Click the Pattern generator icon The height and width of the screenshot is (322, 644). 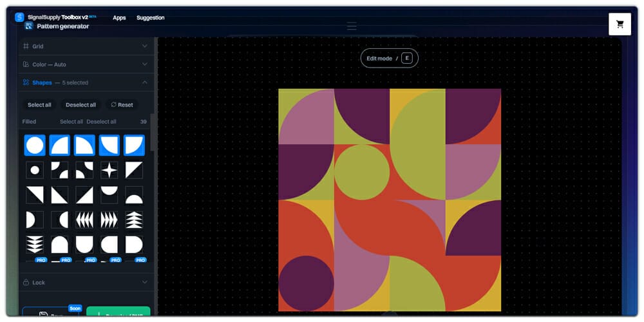tap(29, 26)
